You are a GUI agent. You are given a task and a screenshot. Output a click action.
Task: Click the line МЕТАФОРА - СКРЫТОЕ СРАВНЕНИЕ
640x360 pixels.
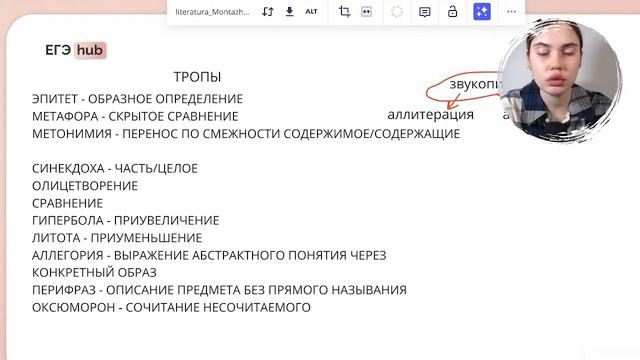135,116
